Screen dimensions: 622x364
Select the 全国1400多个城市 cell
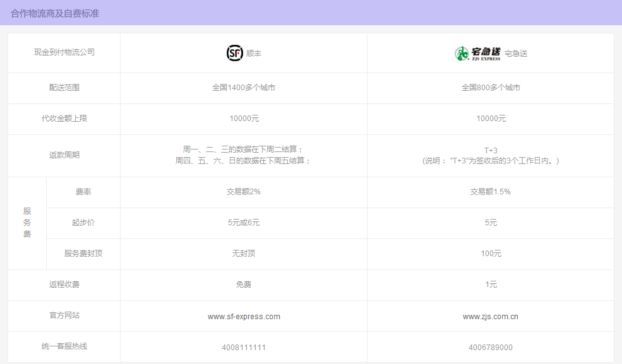coord(244,88)
